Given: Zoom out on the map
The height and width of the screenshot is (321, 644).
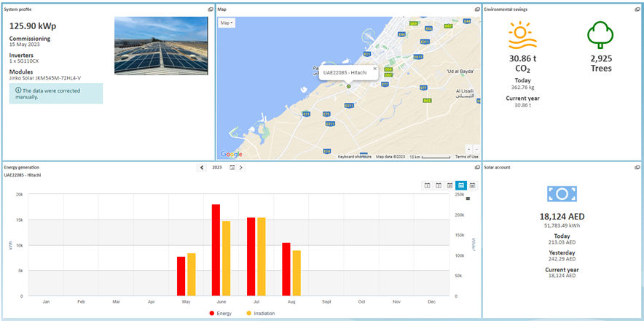Looking at the screenshot, I should coord(476,149).
